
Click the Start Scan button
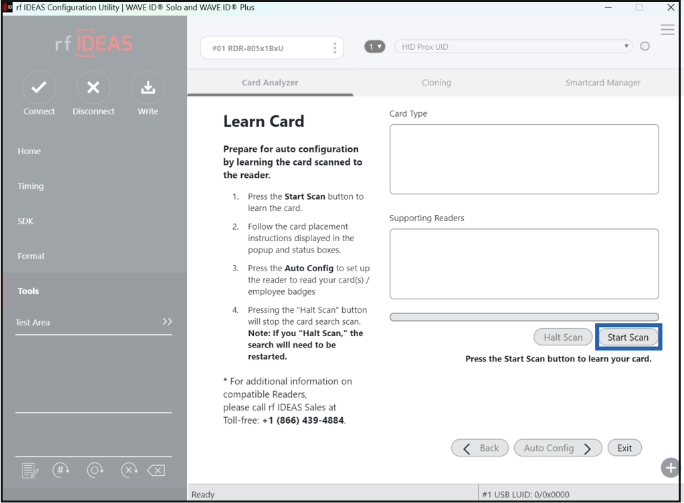(628, 337)
